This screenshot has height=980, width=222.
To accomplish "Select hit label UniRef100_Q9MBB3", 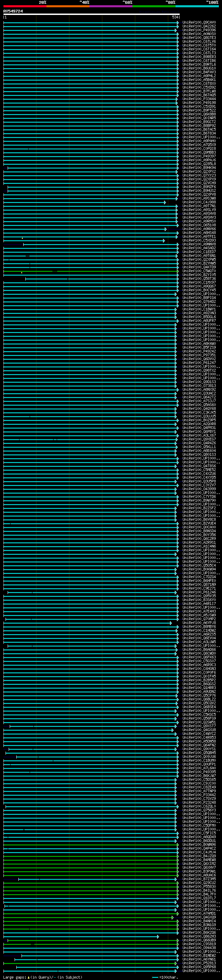I will [199, 152].
